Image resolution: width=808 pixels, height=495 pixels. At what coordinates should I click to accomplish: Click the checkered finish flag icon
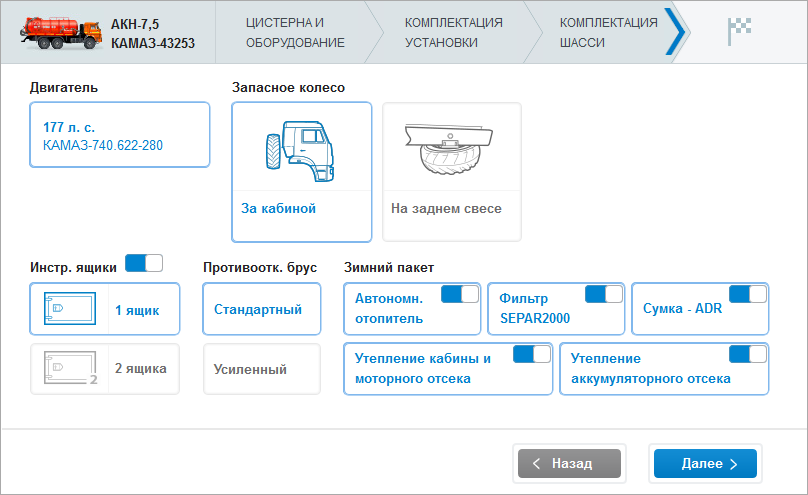pos(740,33)
